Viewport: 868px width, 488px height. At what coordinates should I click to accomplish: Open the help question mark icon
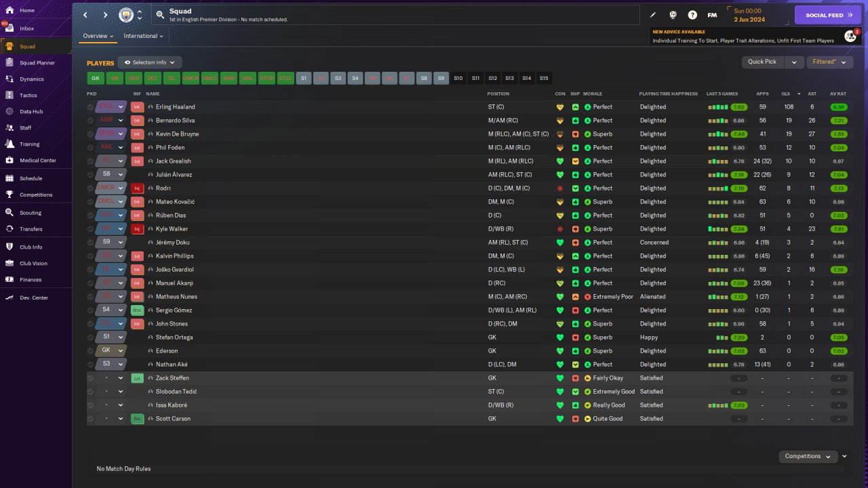pyautogui.click(x=692, y=15)
